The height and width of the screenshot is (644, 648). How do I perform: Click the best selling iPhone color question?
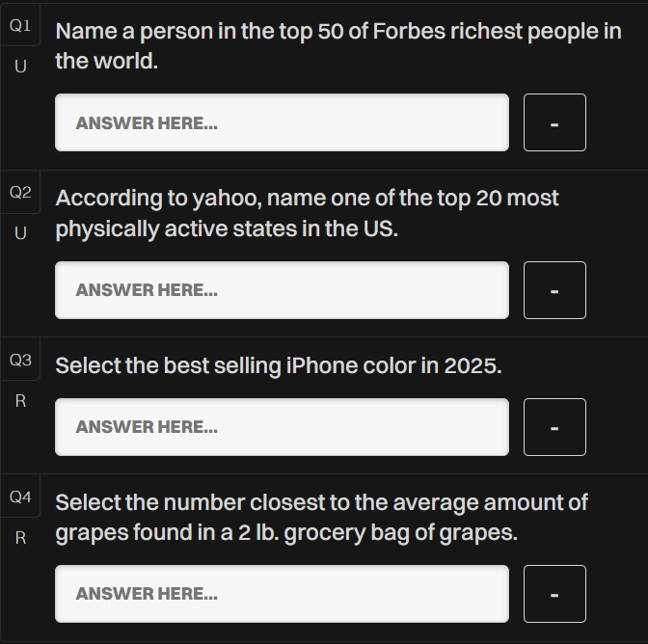point(279,365)
